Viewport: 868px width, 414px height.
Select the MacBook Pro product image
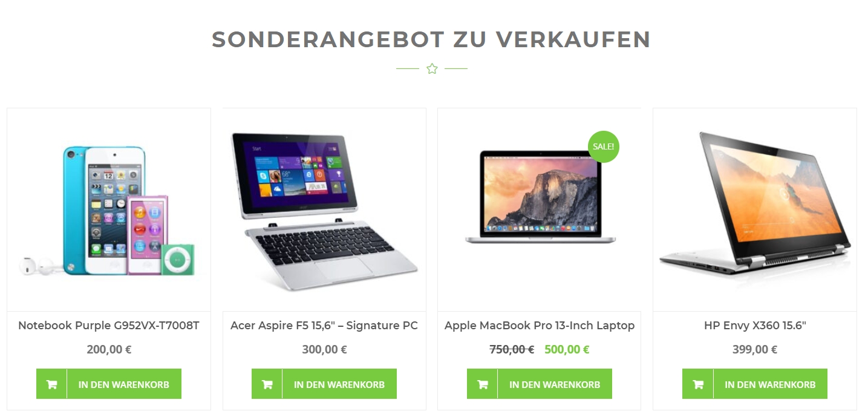(x=540, y=195)
